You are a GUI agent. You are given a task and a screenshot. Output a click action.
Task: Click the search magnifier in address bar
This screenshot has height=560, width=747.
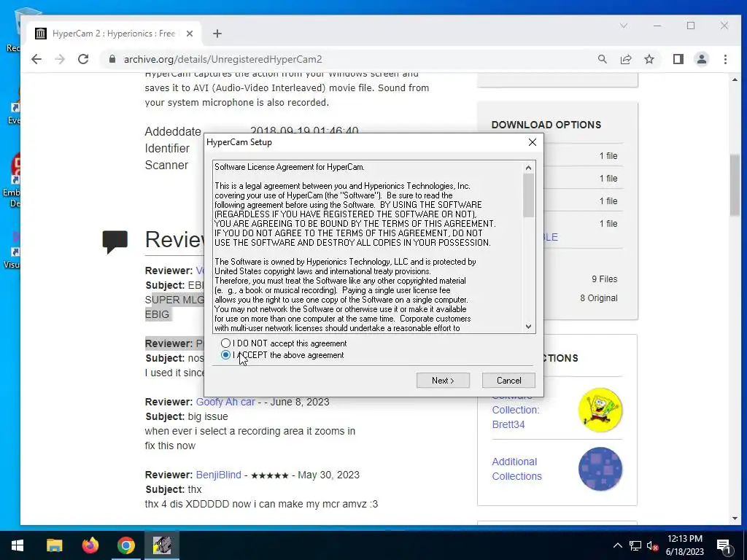pos(603,59)
